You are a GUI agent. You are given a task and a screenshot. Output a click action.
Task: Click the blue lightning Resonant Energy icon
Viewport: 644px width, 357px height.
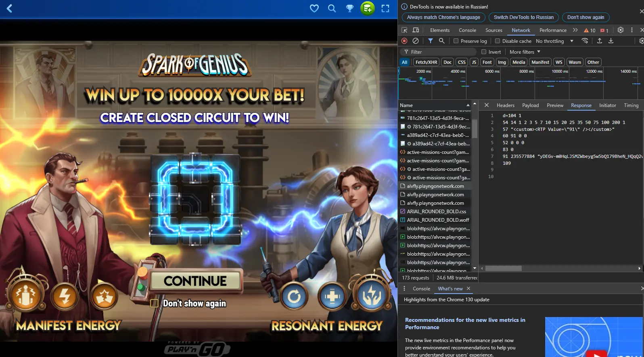pyautogui.click(x=372, y=296)
